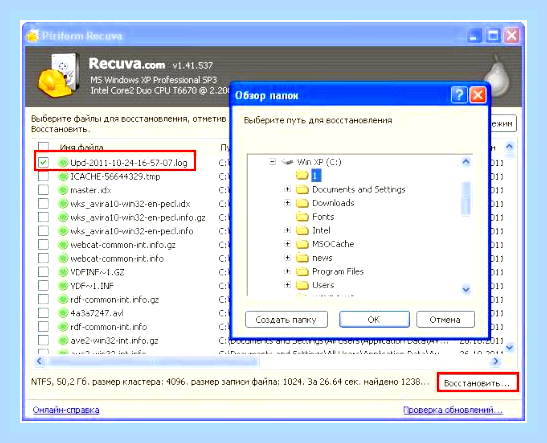Expand the Users folder node

click(287, 285)
